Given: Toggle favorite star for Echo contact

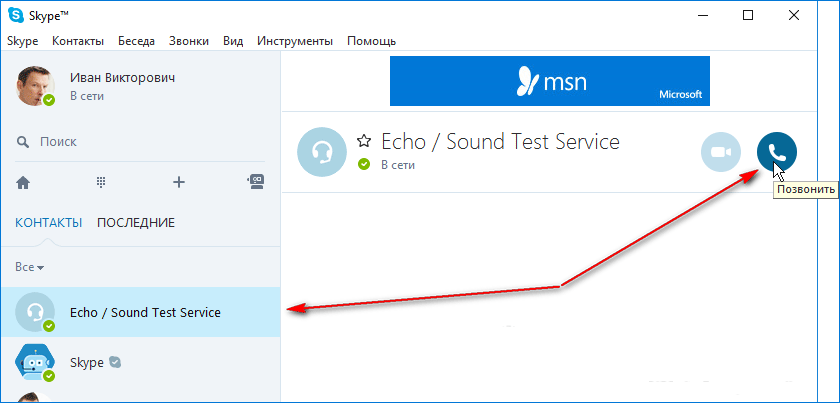Looking at the screenshot, I should [x=364, y=141].
